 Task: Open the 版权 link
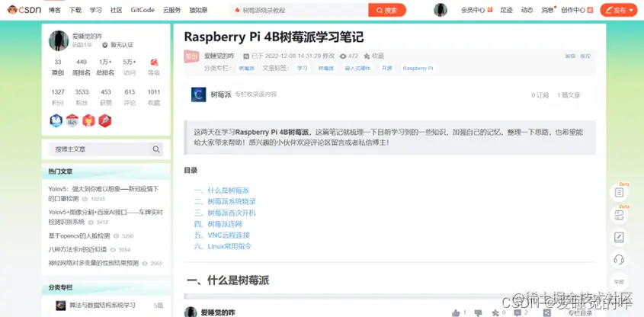point(585,56)
